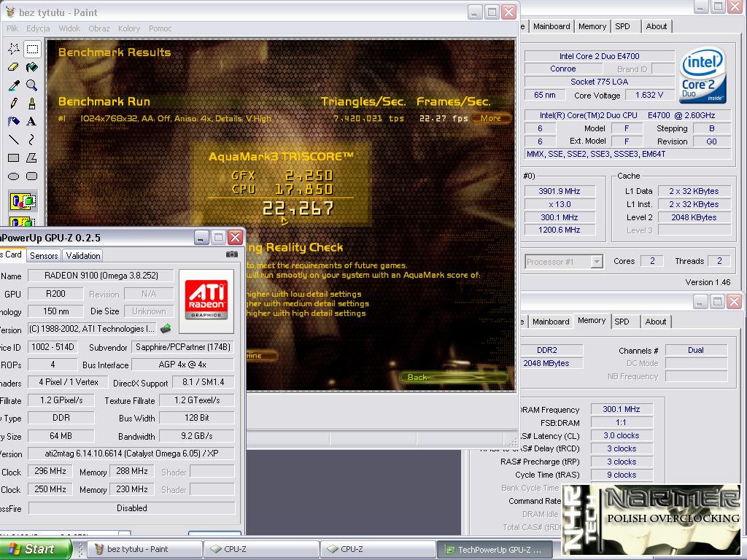The width and height of the screenshot is (747, 560).
Task: Select the Text tool in Paint
Action: point(32,121)
